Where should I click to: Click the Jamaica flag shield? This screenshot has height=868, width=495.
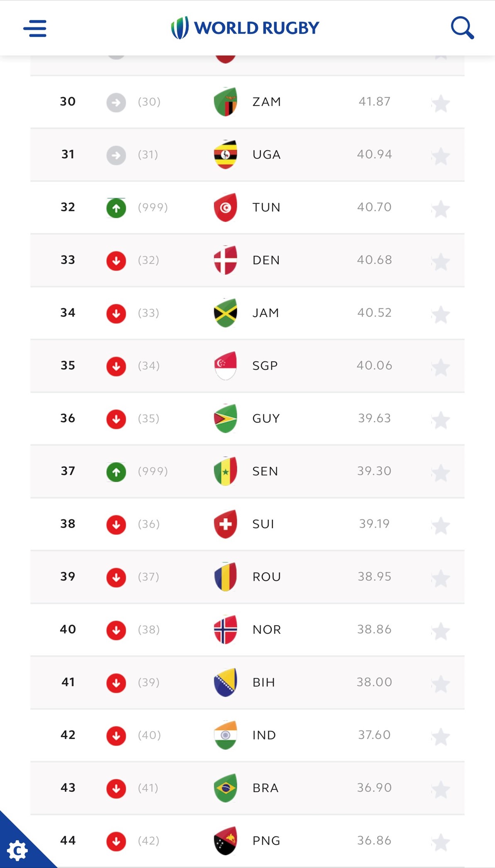(225, 313)
